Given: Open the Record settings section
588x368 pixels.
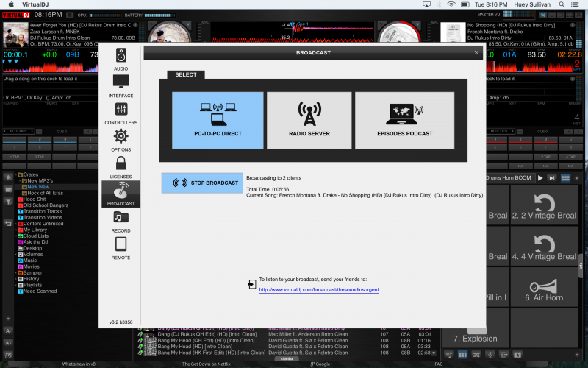Looking at the screenshot, I should tap(121, 221).
